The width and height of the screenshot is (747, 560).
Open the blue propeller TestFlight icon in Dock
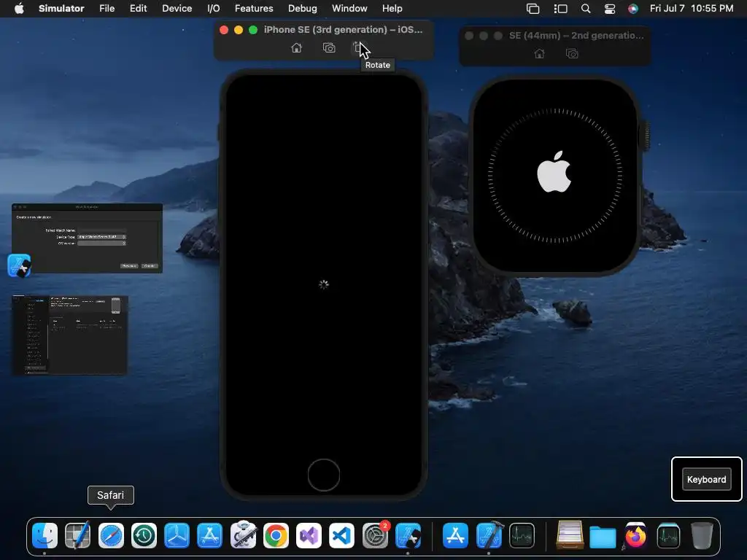(177, 536)
